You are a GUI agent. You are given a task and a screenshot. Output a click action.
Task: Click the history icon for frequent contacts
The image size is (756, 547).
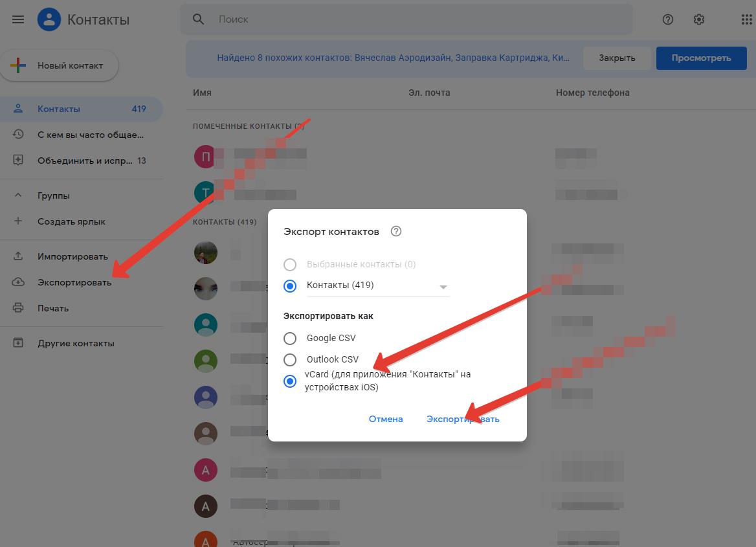18,134
